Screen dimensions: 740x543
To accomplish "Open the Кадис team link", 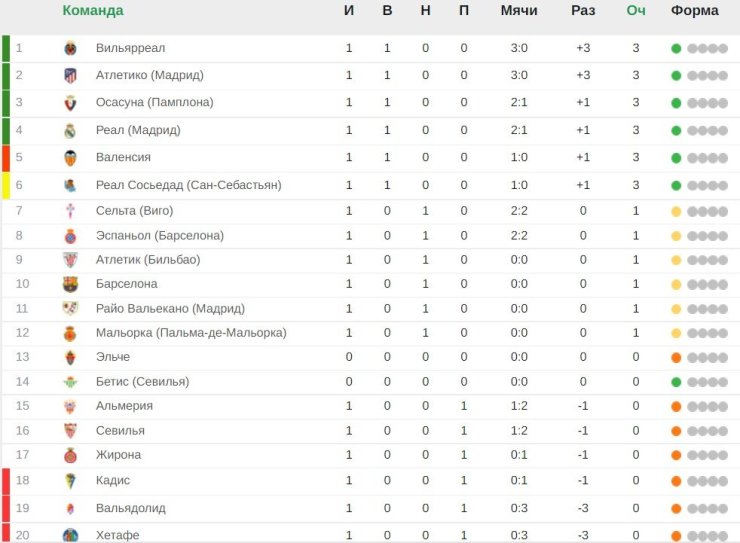I will click(x=112, y=480).
